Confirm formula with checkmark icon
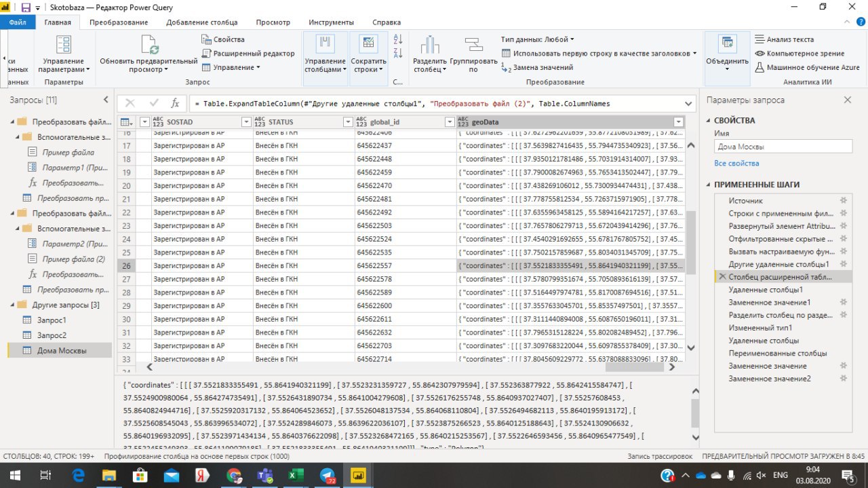868x488 pixels. (154, 103)
